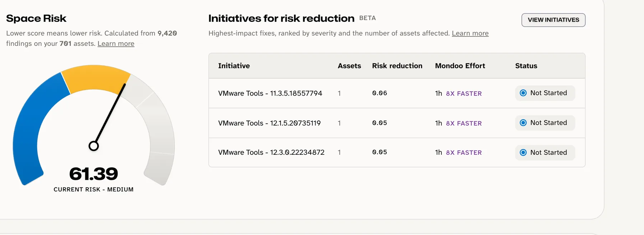Open Learn more link for risk reduction initiatives
This screenshot has height=235, width=644.
(x=470, y=33)
